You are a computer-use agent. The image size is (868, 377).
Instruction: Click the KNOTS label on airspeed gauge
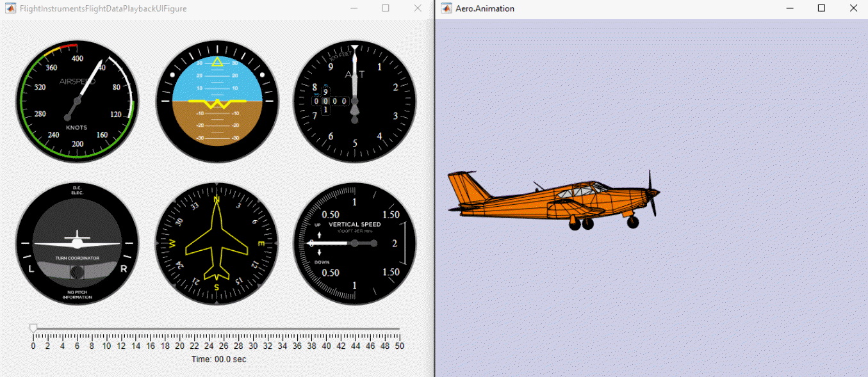pyautogui.click(x=77, y=127)
